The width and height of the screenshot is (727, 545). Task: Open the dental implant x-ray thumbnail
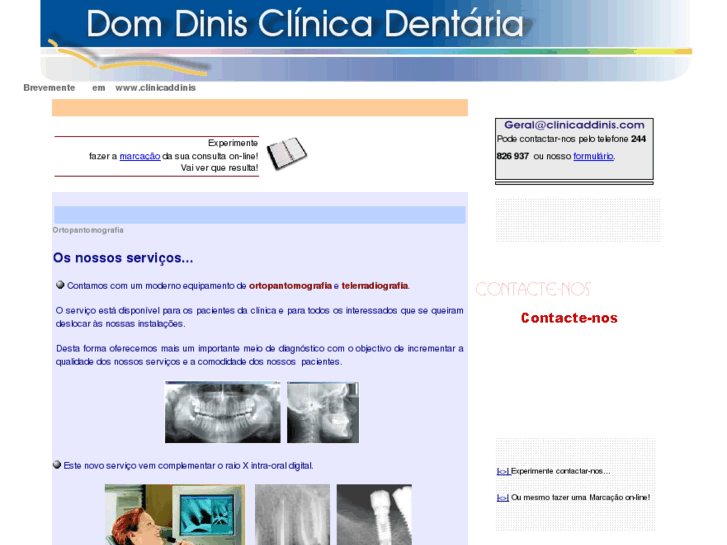(374, 514)
